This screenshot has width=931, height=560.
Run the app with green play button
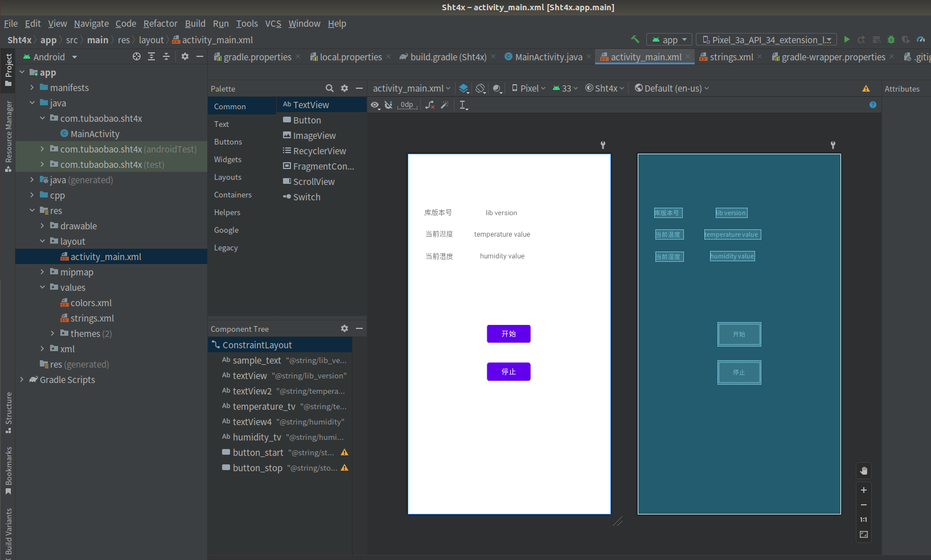[x=847, y=39]
